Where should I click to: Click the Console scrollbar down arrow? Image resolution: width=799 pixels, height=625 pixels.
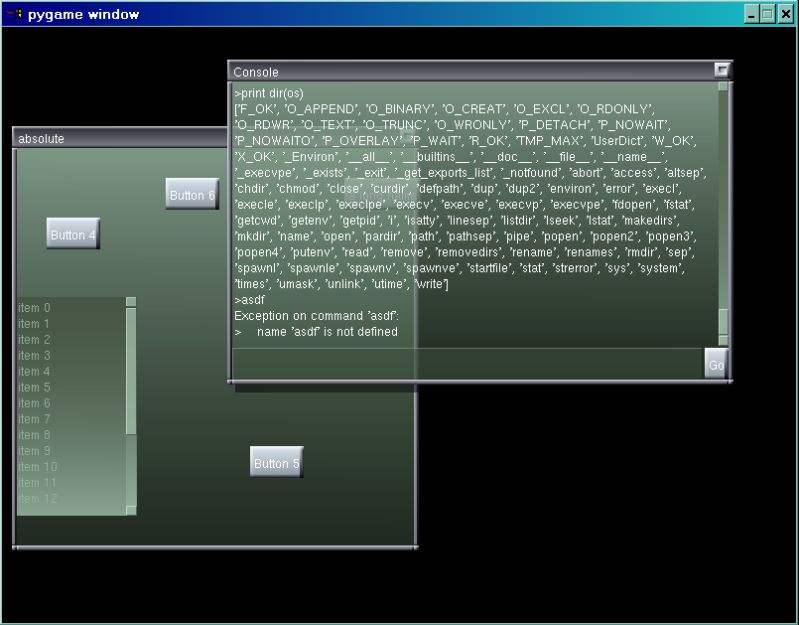(723, 341)
